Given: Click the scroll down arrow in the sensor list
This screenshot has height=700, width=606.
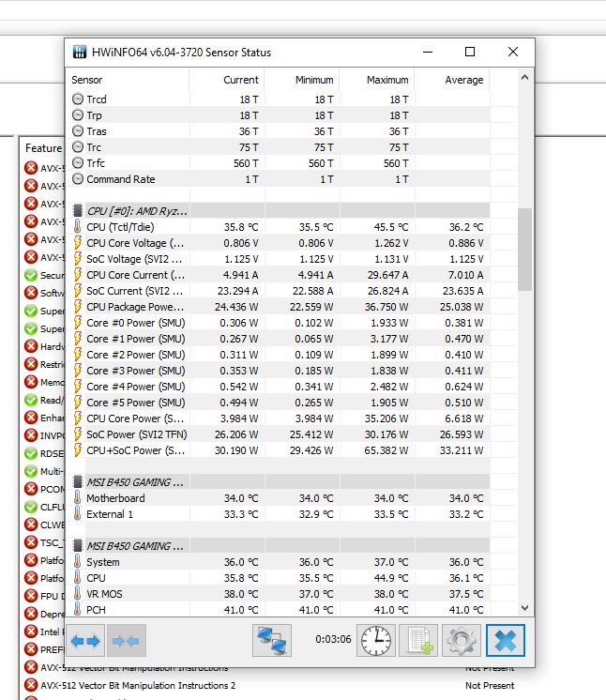Looking at the screenshot, I should [x=524, y=608].
